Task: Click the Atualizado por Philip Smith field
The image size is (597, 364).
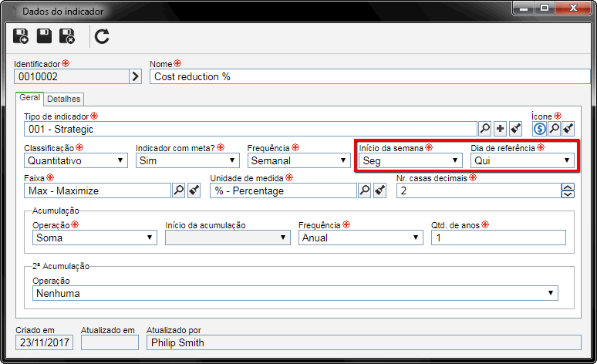Action: pos(364,342)
